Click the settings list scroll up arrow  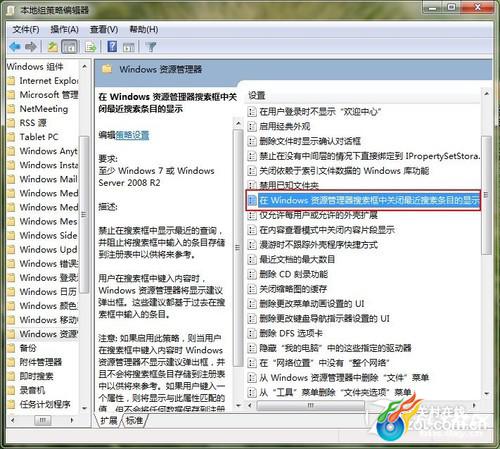click(486, 94)
